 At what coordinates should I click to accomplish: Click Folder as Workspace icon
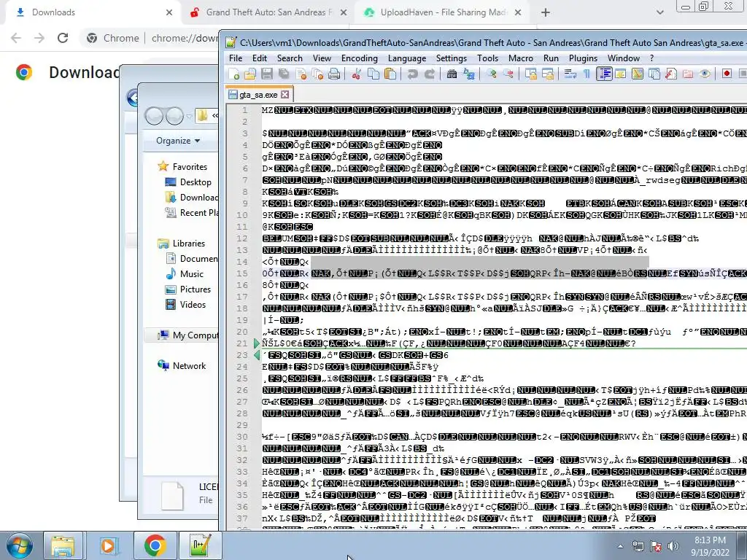[x=688, y=74]
